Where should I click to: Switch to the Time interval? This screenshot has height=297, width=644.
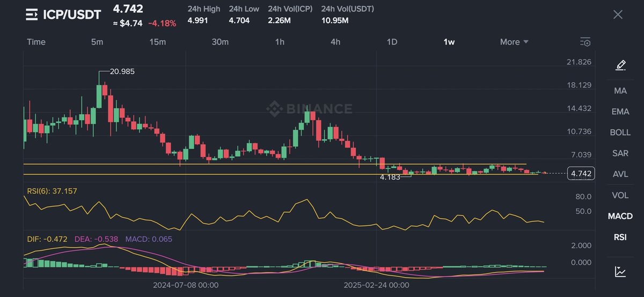36,42
